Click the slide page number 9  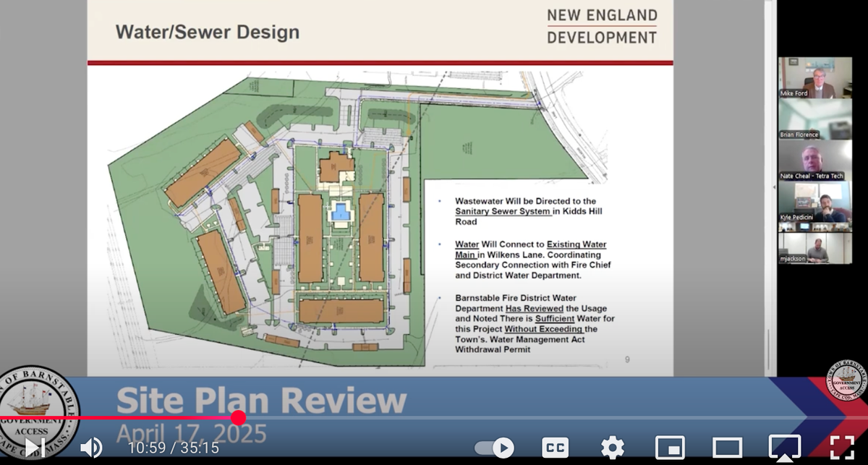pos(627,359)
